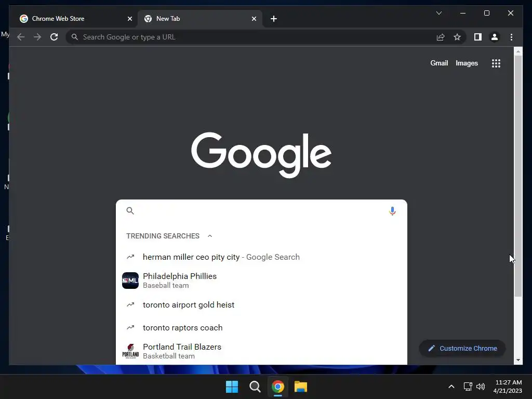Click the magnifier icon in search box

(x=130, y=211)
